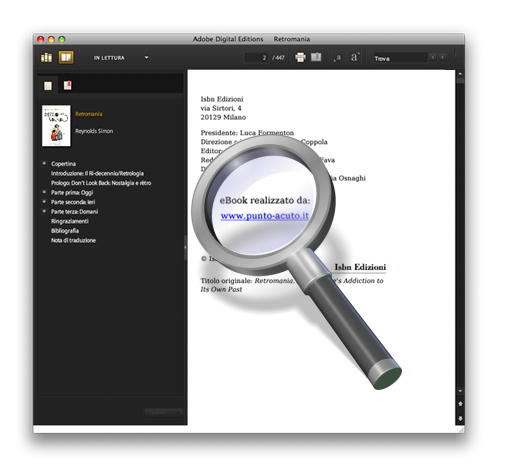
Task: Click the scrollbar up arrow
Action: 460,74
